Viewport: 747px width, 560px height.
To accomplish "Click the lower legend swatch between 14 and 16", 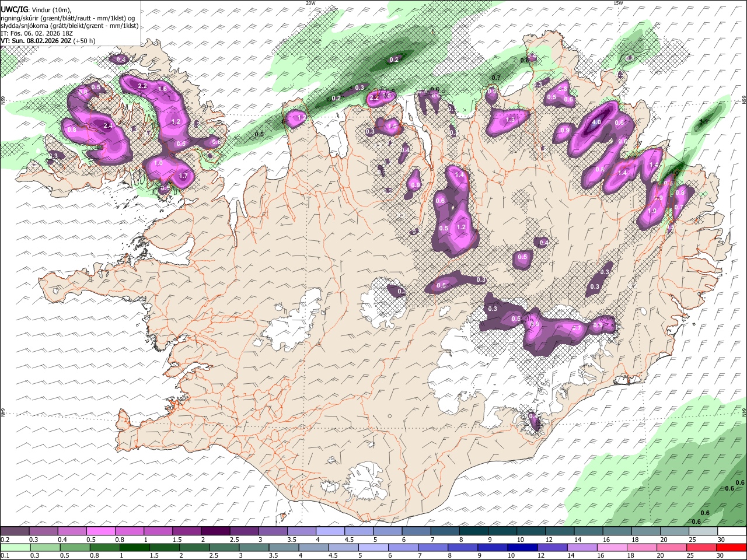I will [582, 548].
